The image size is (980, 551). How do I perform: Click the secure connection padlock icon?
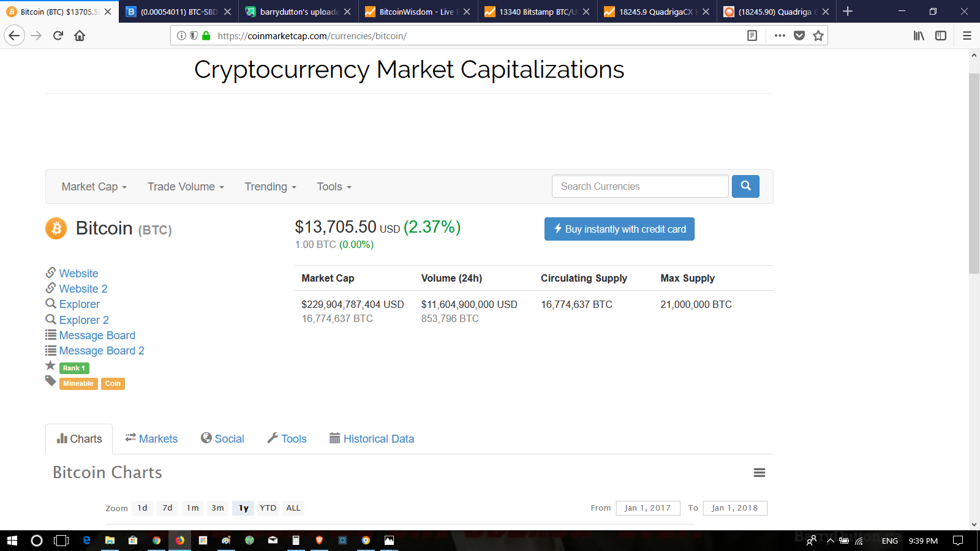pyautogui.click(x=206, y=36)
